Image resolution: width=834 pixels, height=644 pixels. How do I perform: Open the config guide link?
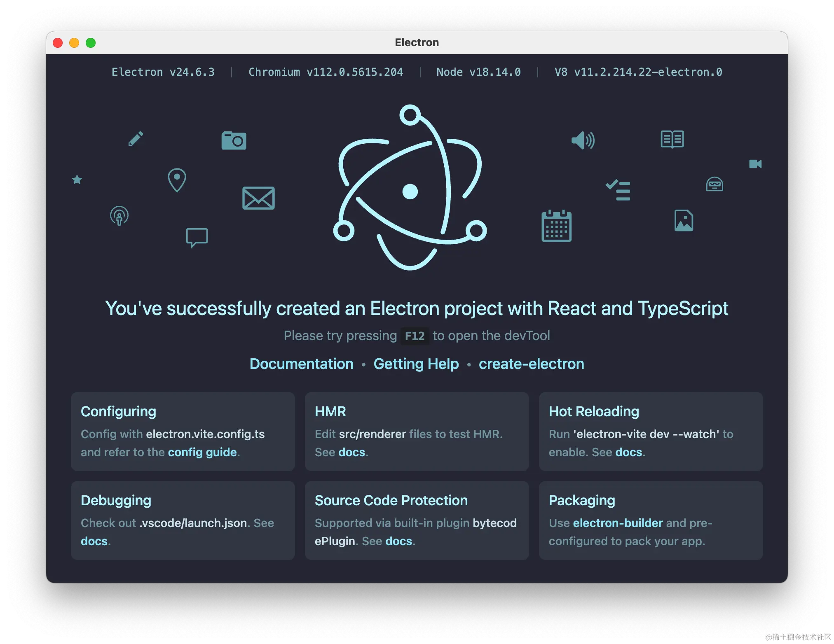pyautogui.click(x=202, y=452)
